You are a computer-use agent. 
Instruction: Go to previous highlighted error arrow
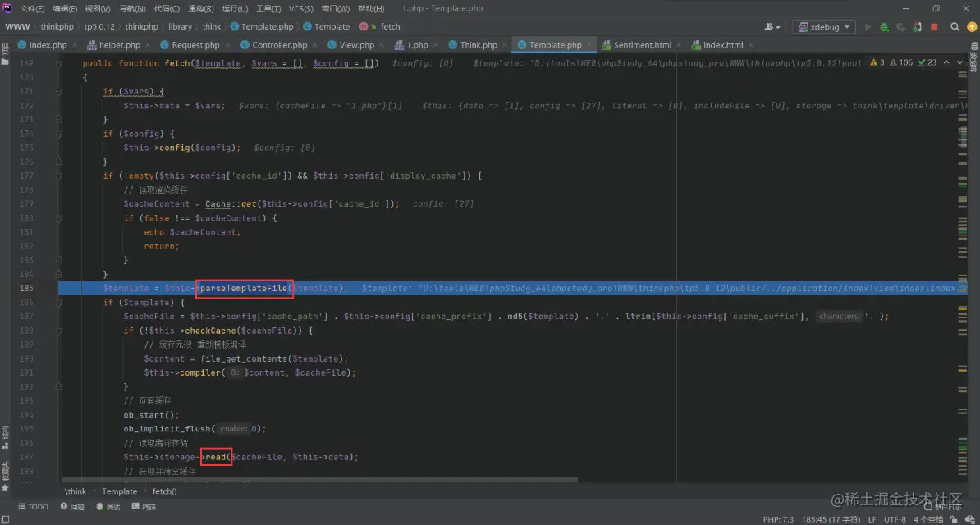[x=947, y=62]
